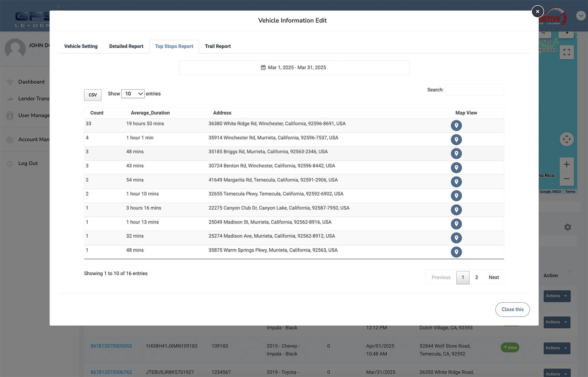Screen dimensions: 588x377
Task: Click the settings gear icon
Action: (567, 227)
